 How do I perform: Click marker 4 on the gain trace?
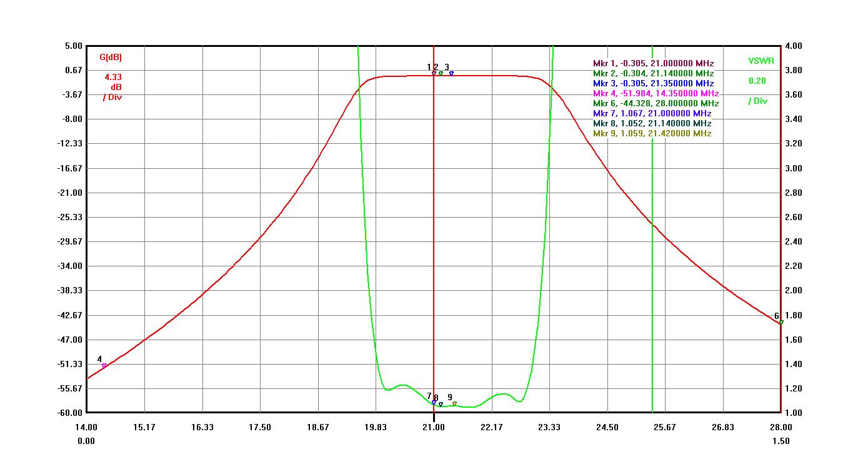(x=104, y=365)
